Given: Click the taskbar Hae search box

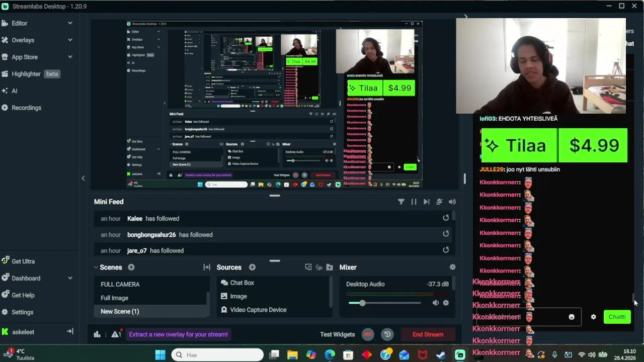Looking at the screenshot, I should [217, 355].
